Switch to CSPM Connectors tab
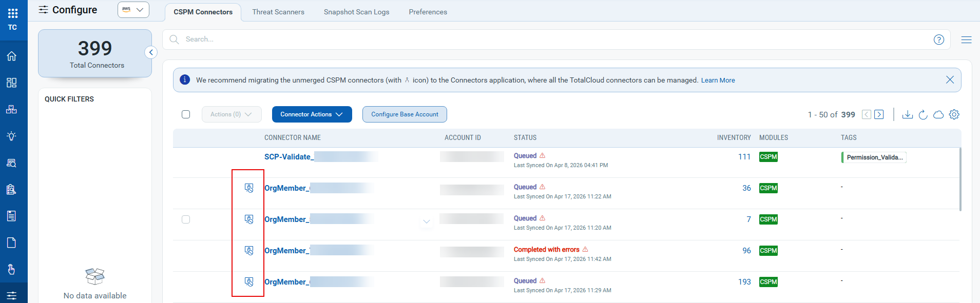 (x=203, y=12)
